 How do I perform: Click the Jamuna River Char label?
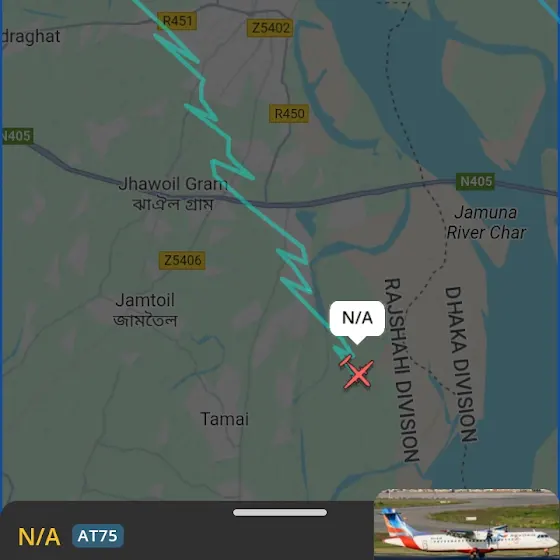(486, 222)
